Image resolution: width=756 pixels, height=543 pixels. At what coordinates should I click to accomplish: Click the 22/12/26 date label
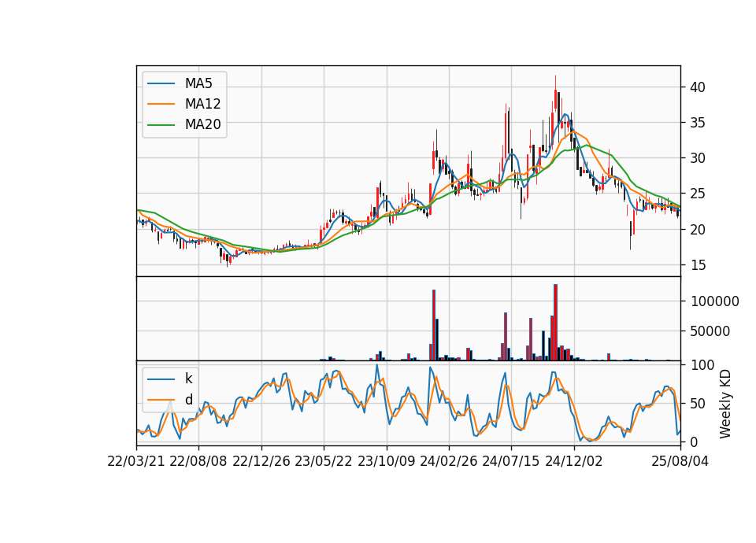coord(261,461)
